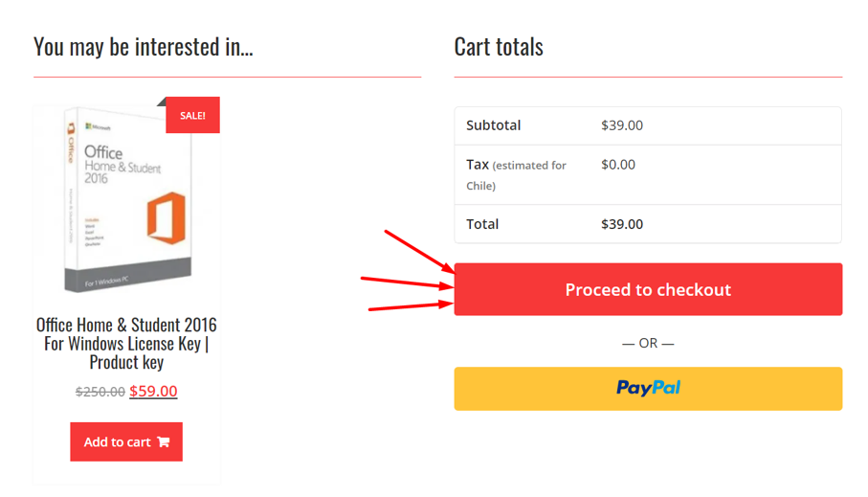
Task: Click the Subtotal row amount $39.00
Action: click(622, 125)
